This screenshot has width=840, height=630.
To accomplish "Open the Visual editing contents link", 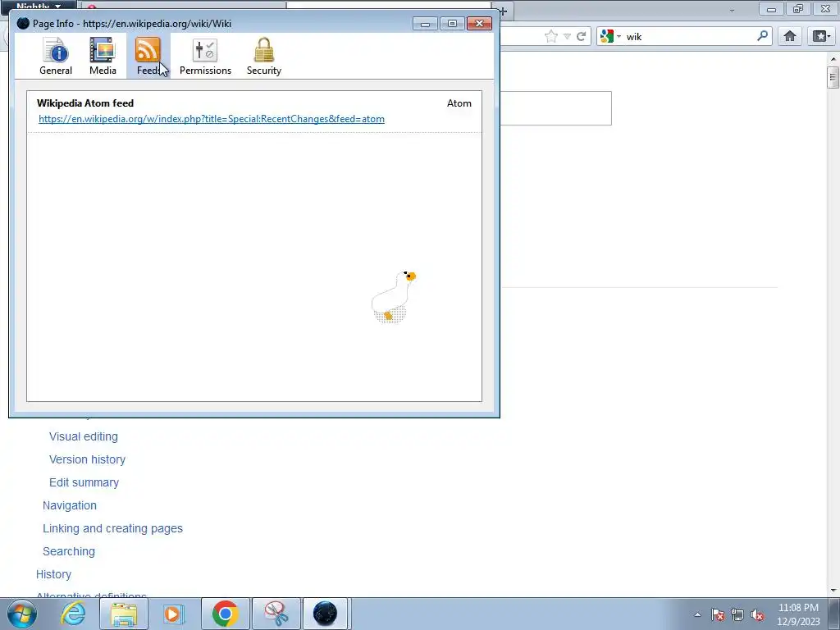I will point(84,436).
